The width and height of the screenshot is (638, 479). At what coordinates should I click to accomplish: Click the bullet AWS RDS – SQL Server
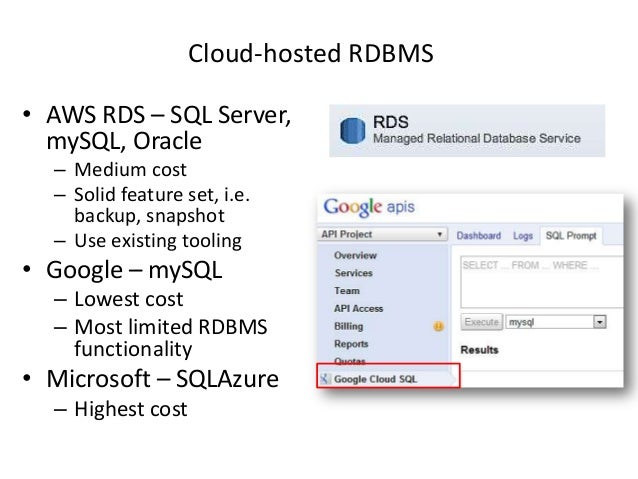pyautogui.click(x=168, y=128)
